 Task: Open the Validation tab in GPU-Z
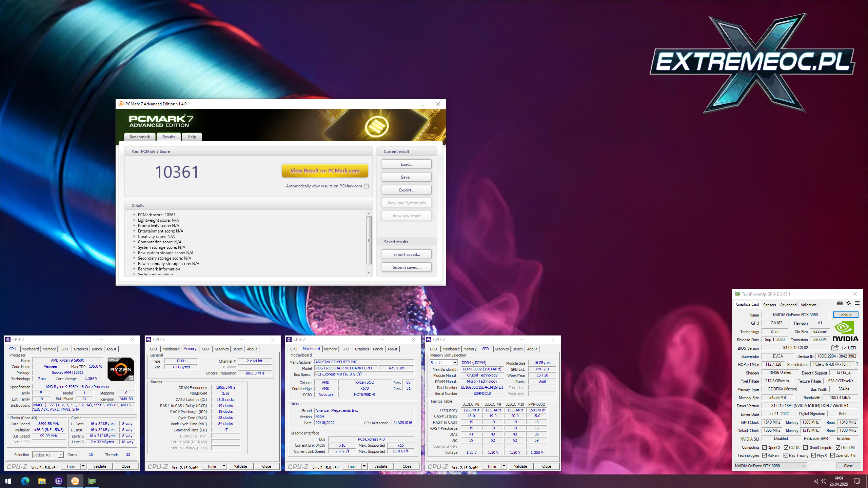tap(808, 305)
